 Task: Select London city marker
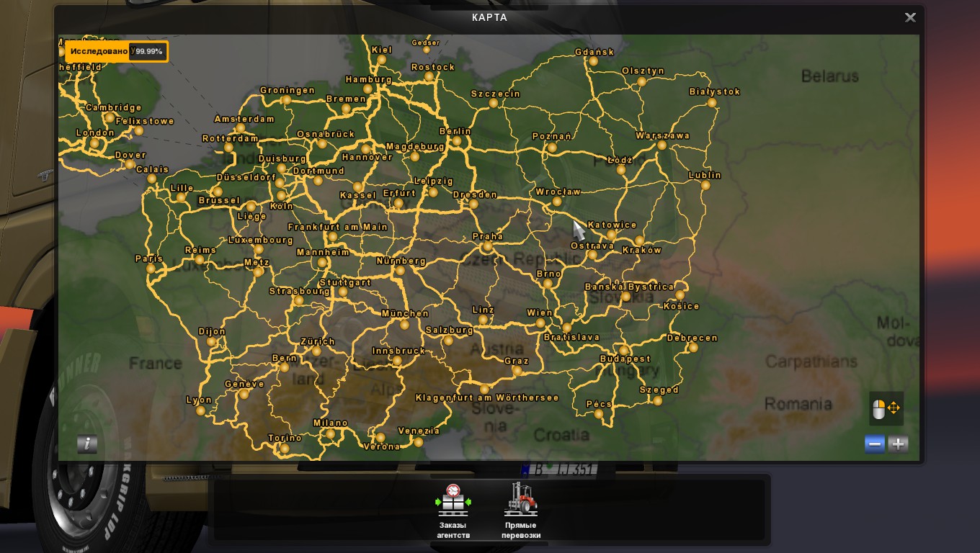click(94, 143)
